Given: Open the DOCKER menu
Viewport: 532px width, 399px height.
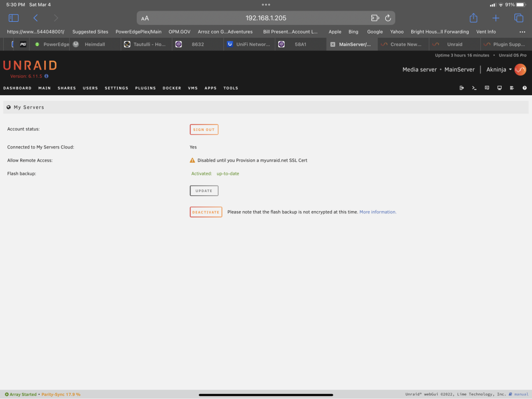Looking at the screenshot, I should coord(172,88).
